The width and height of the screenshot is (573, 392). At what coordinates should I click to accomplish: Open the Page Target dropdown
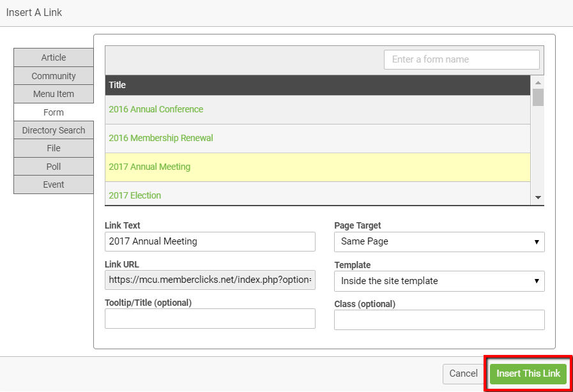coord(439,241)
